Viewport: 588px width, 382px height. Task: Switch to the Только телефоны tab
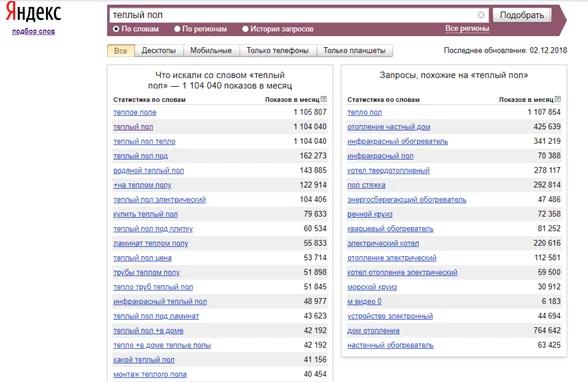click(x=278, y=51)
